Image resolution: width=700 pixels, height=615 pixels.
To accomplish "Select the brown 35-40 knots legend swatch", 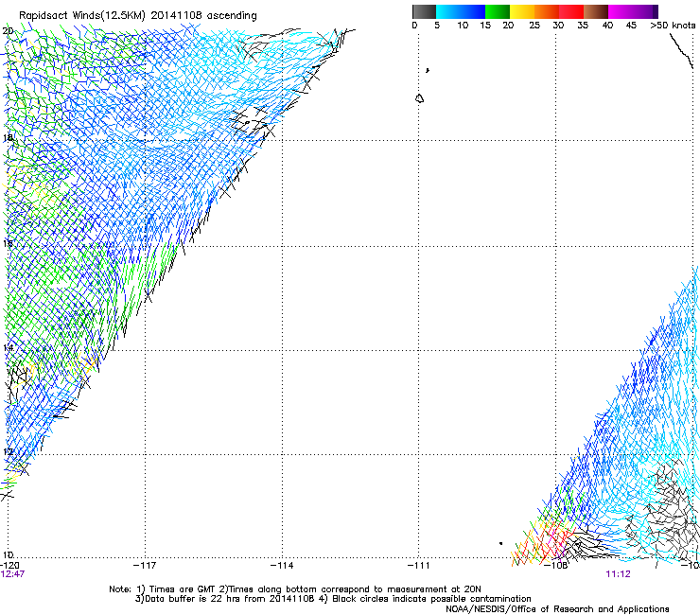I will 596,11.
